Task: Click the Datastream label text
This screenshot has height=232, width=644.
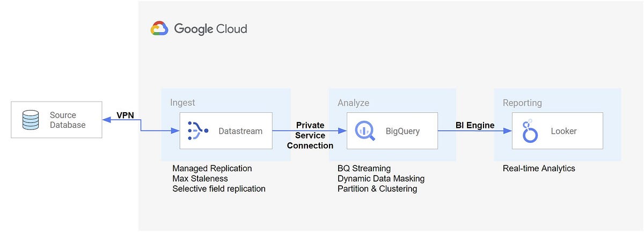Action: (240, 130)
